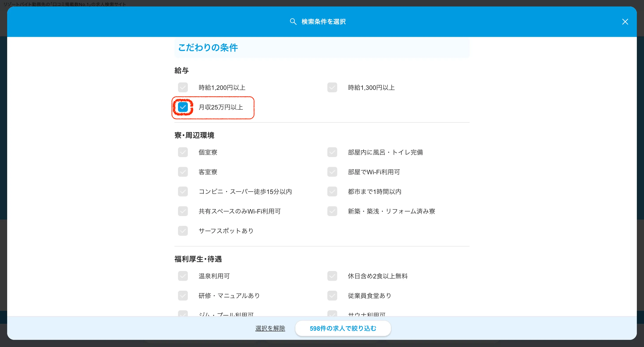Enable 部屋内に風呂・トイレ完備 filter

tap(332, 152)
